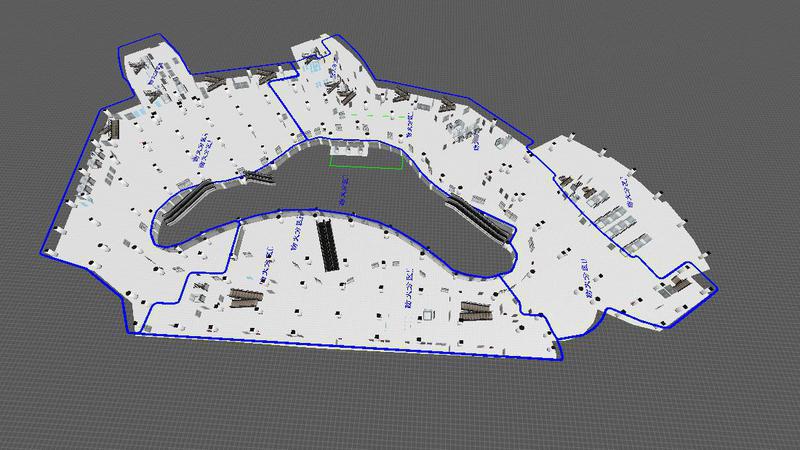The image size is (800, 450).
Task: Pick the escalator along the atrium's left edge
Action: pyautogui.click(x=187, y=203)
